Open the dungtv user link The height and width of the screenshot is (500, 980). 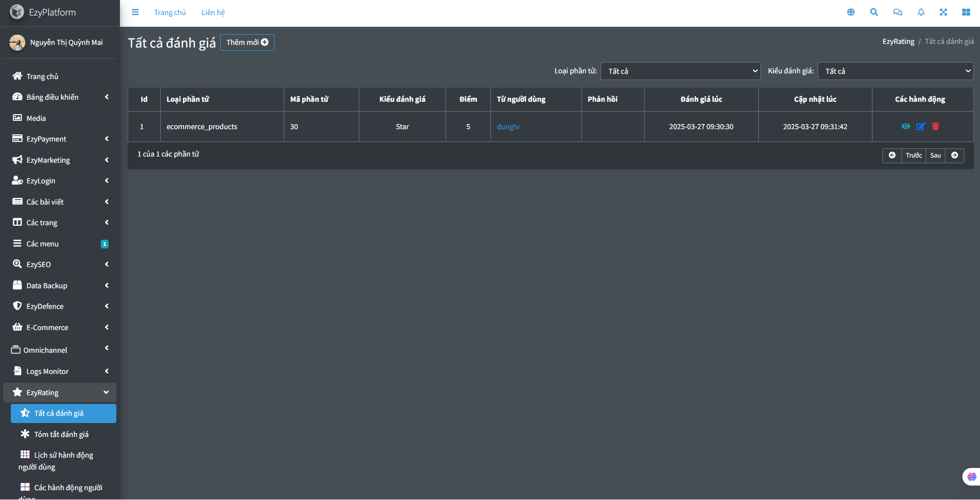(x=508, y=127)
